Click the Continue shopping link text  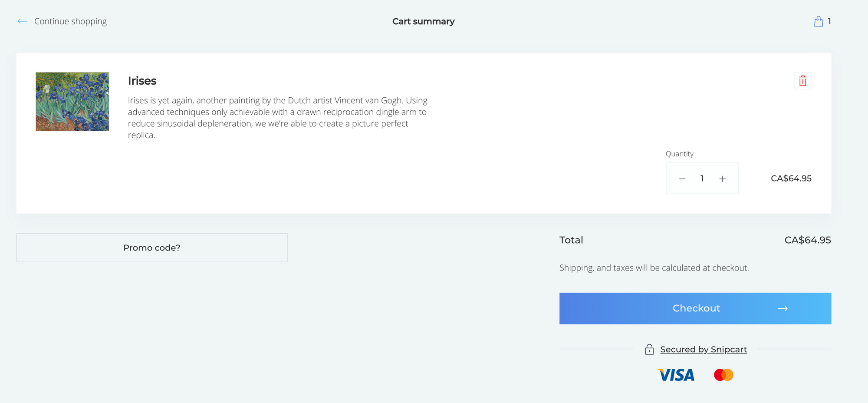70,21
